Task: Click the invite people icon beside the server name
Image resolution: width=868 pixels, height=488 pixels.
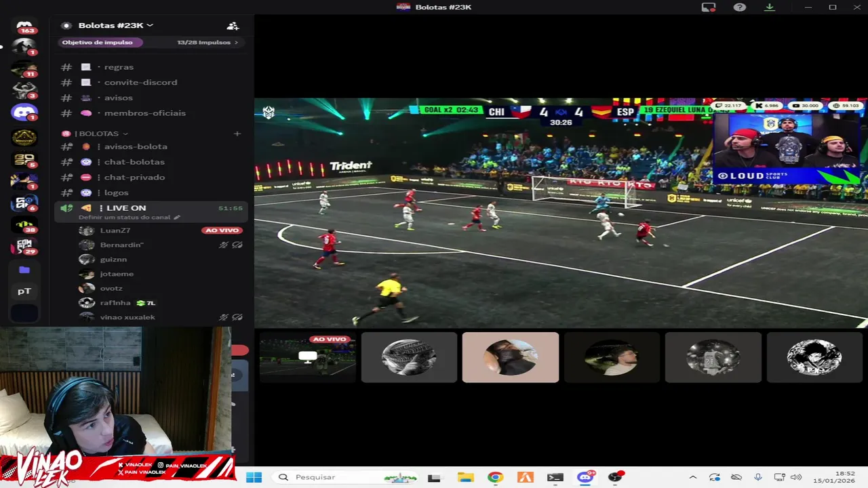Action: point(233,26)
